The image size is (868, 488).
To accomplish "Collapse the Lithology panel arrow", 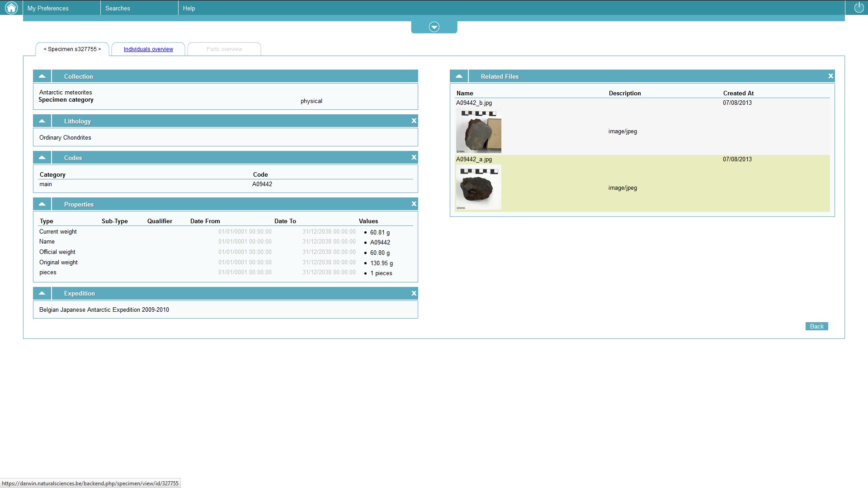I will (x=42, y=121).
